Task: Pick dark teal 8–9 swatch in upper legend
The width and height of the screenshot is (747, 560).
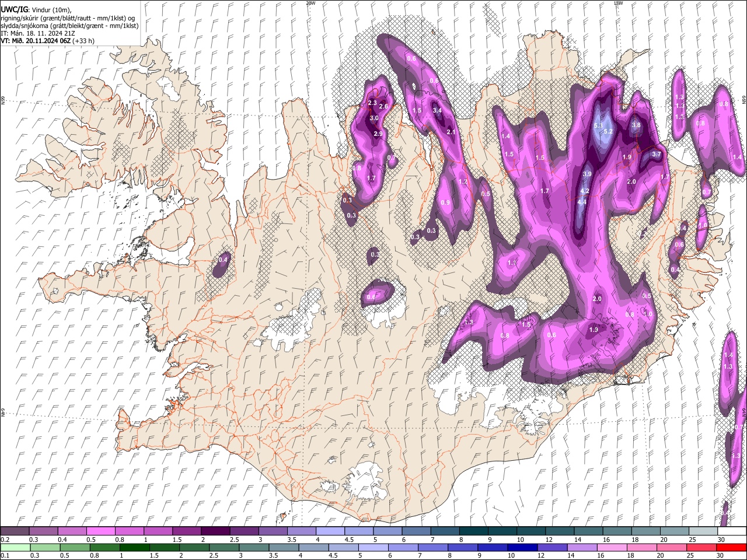Action: [x=473, y=531]
